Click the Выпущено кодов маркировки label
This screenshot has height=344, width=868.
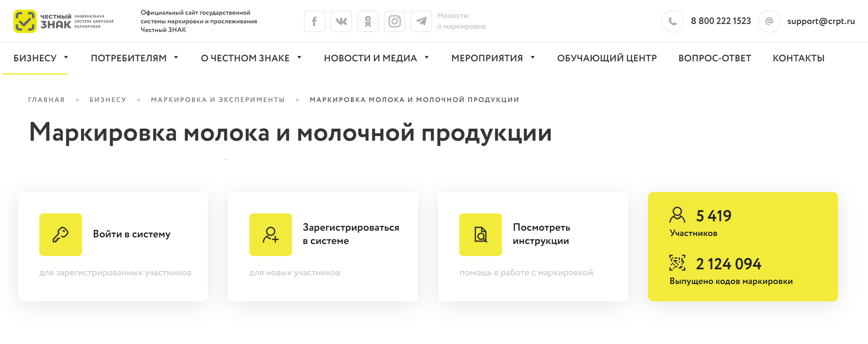[731, 281]
